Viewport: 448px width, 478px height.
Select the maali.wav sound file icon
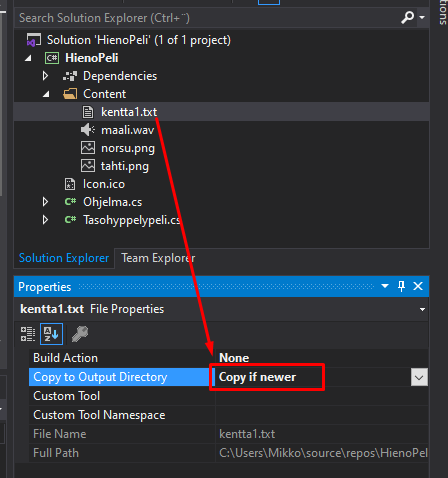click(x=88, y=130)
